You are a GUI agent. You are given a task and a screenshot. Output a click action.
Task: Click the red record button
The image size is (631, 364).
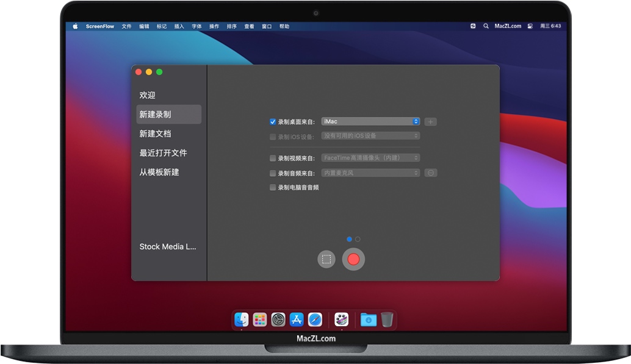point(353,259)
